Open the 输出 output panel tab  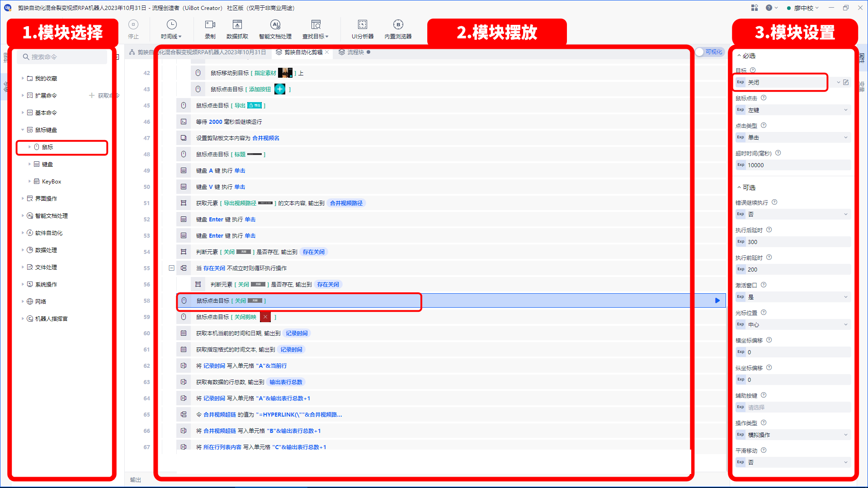136,480
